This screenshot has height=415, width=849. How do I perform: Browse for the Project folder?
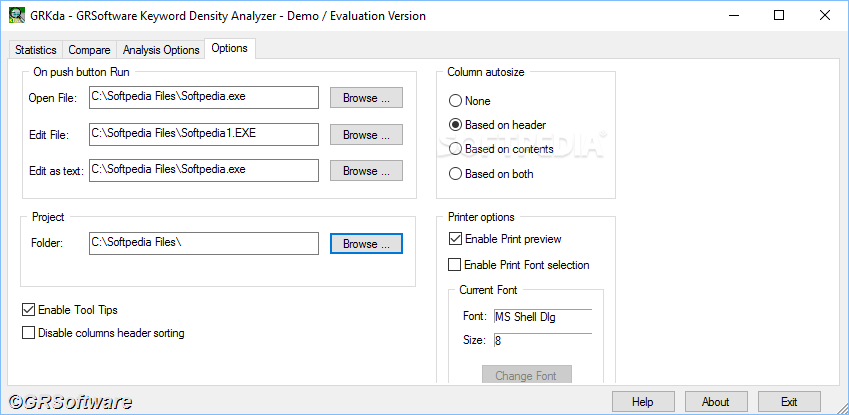point(367,244)
